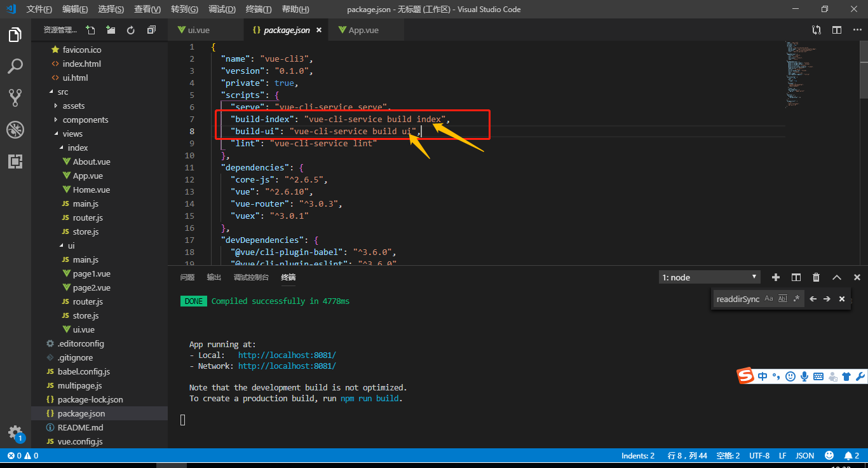
Task: Close the package.json editor tab
Action: point(319,30)
